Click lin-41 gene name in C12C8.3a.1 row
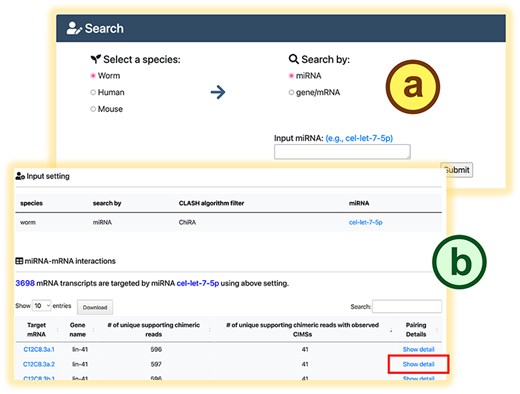The image size is (520, 394). (80, 349)
